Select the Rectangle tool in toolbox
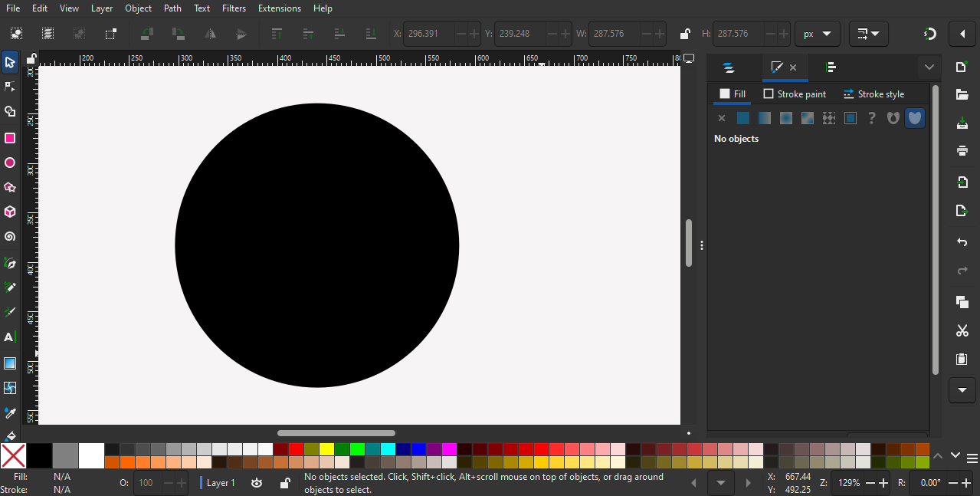Viewport: 980px width, 496px height. [x=10, y=138]
